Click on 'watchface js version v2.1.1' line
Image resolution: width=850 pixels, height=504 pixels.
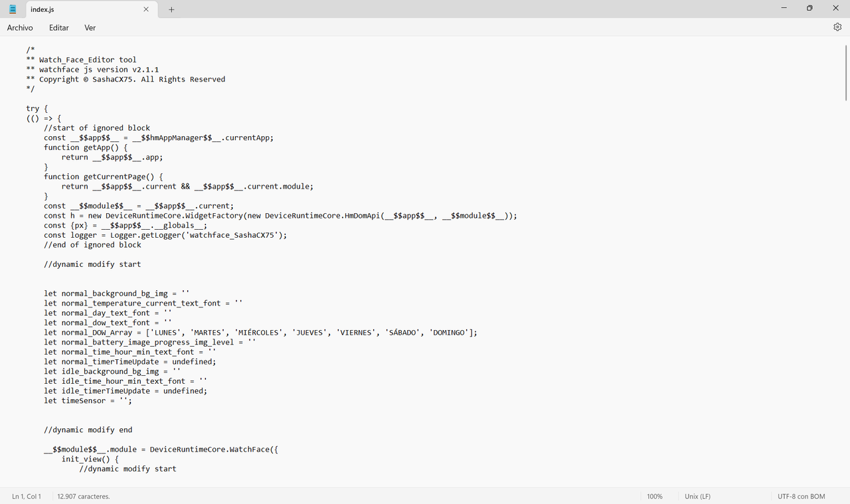(x=92, y=69)
